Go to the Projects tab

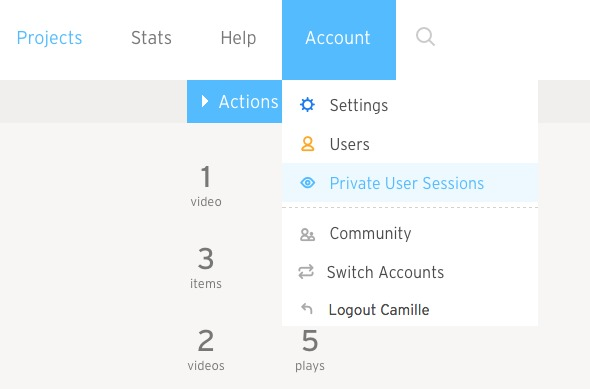tap(49, 38)
